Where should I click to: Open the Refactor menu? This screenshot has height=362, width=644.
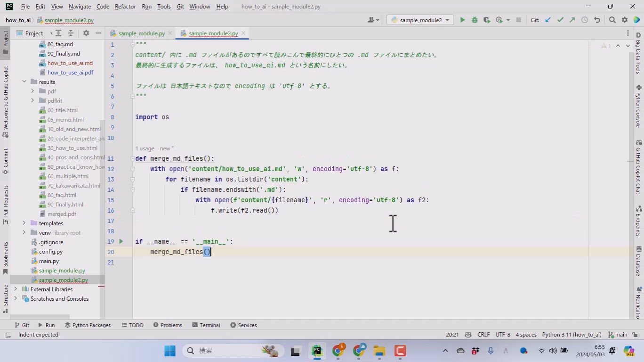[x=125, y=7]
